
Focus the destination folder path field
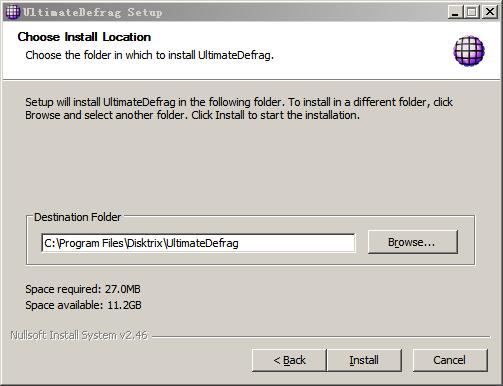(198, 243)
